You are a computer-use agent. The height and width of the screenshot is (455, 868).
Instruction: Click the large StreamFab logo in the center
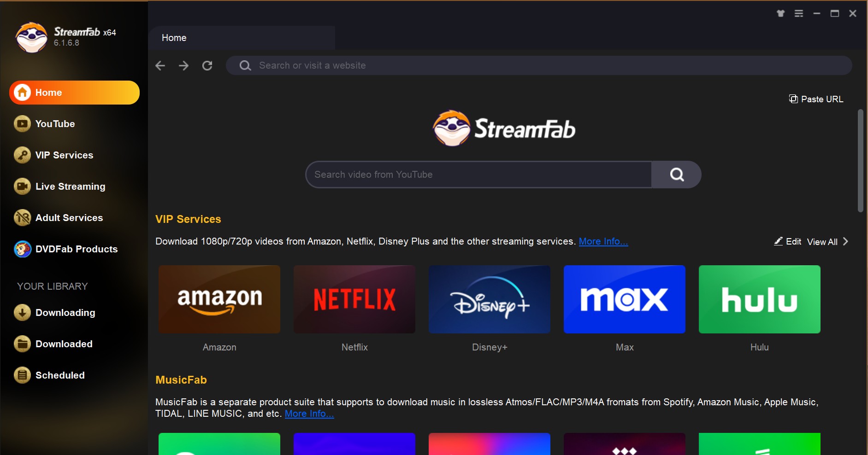pos(504,128)
